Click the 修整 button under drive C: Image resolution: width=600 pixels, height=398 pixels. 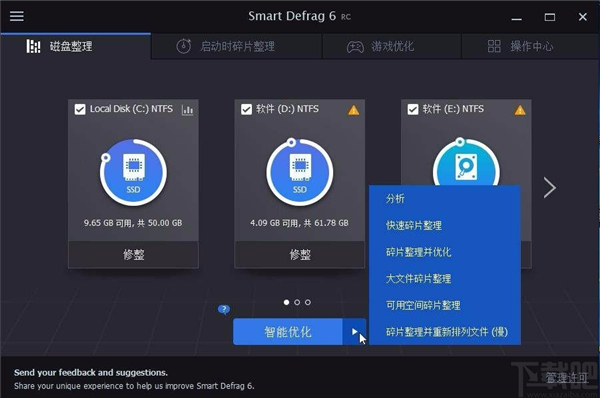[x=133, y=254]
